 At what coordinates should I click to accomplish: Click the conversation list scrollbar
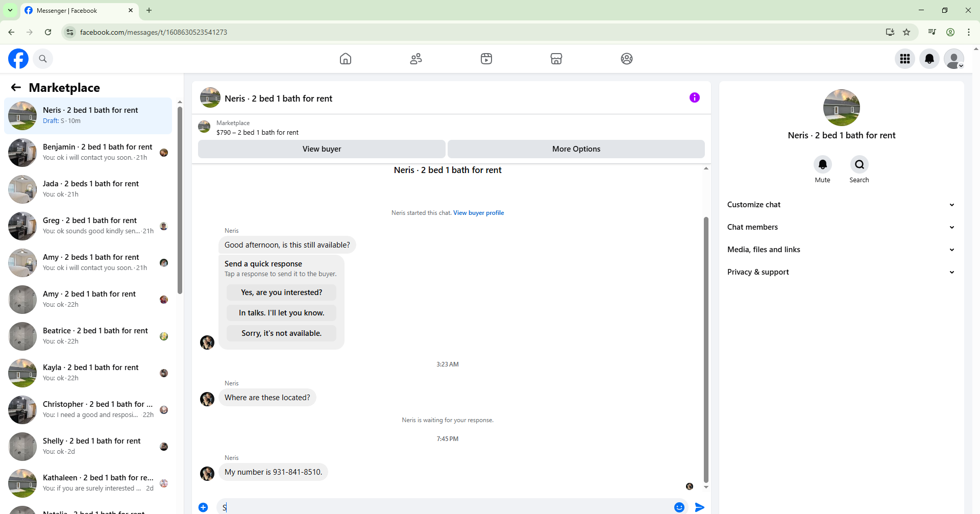coord(180,200)
